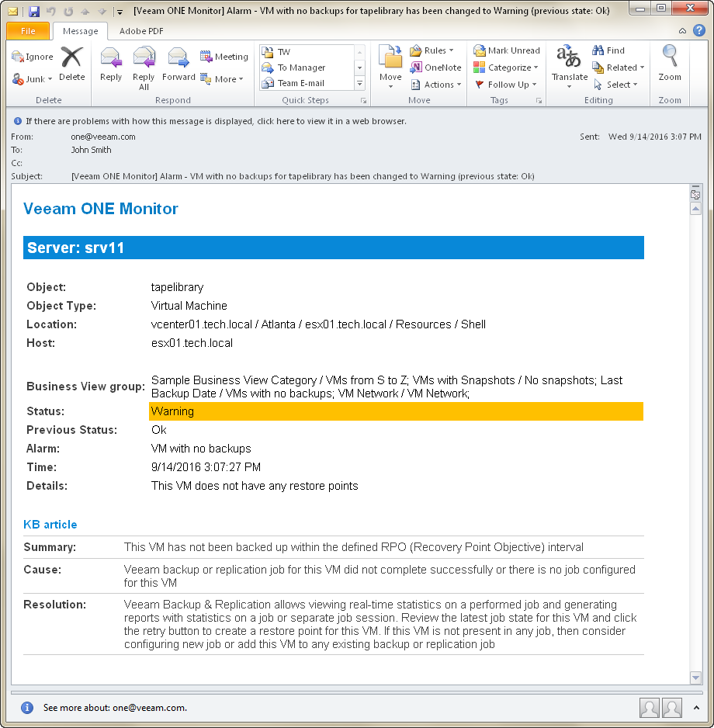Open the File tab
The width and height of the screenshot is (714, 728).
pos(28,30)
